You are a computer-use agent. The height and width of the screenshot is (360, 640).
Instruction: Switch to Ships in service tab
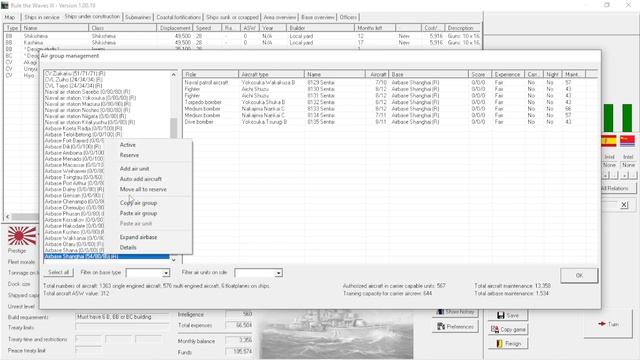42,17
